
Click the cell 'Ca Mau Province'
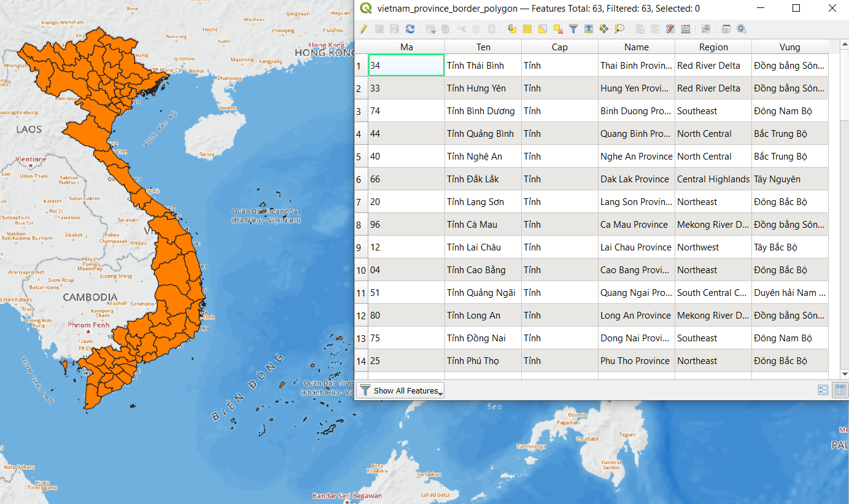(x=637, y=224)
